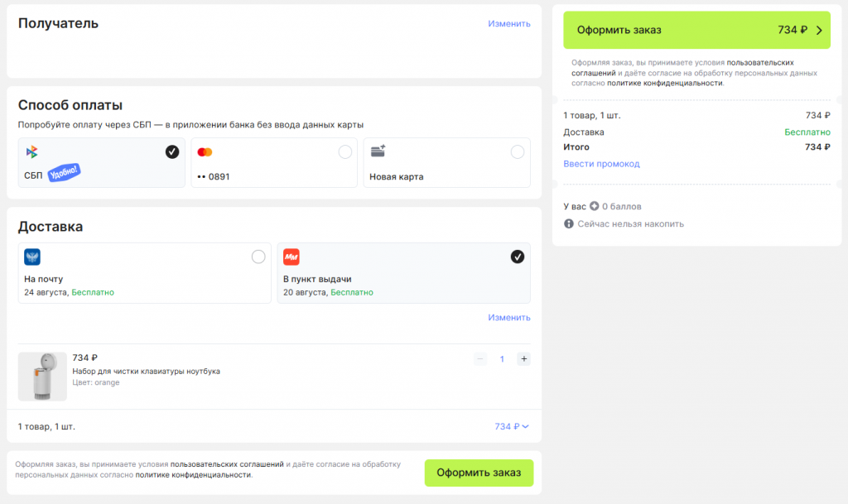Select card ending 0891 radio button
The height and width of the screenshot is (504, 848).
click(x=345, y=151)
